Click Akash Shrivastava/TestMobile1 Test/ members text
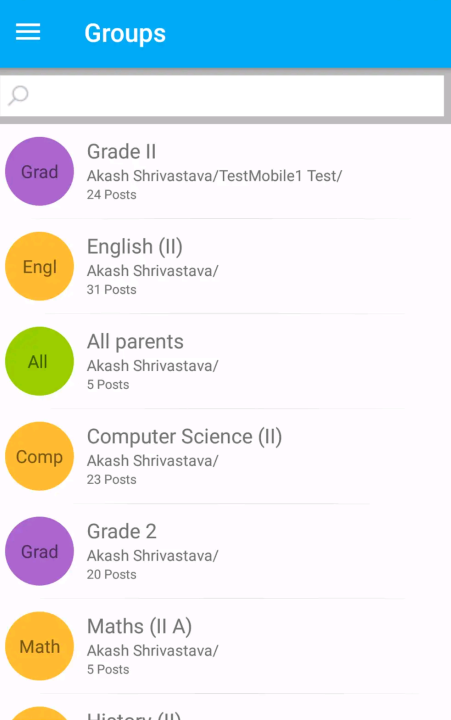This screenshot has width=451, height=720. point(214,176)
